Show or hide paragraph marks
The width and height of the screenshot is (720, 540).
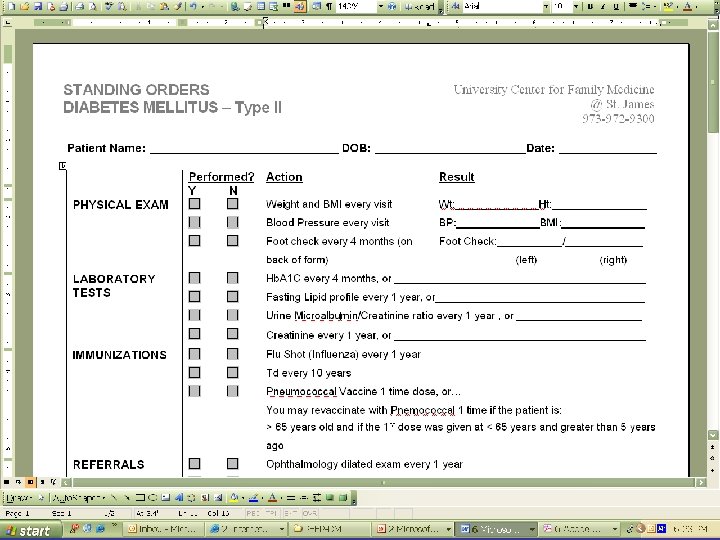tap(329, 6)
